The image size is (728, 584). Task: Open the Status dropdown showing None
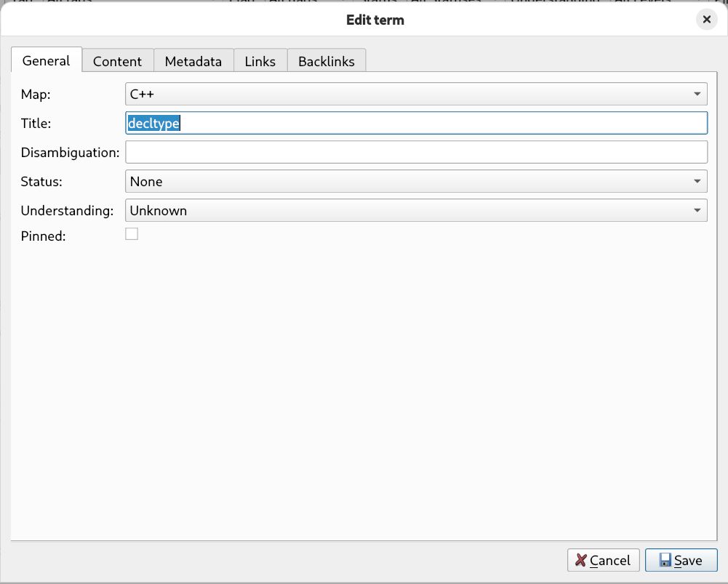(416, 182)
